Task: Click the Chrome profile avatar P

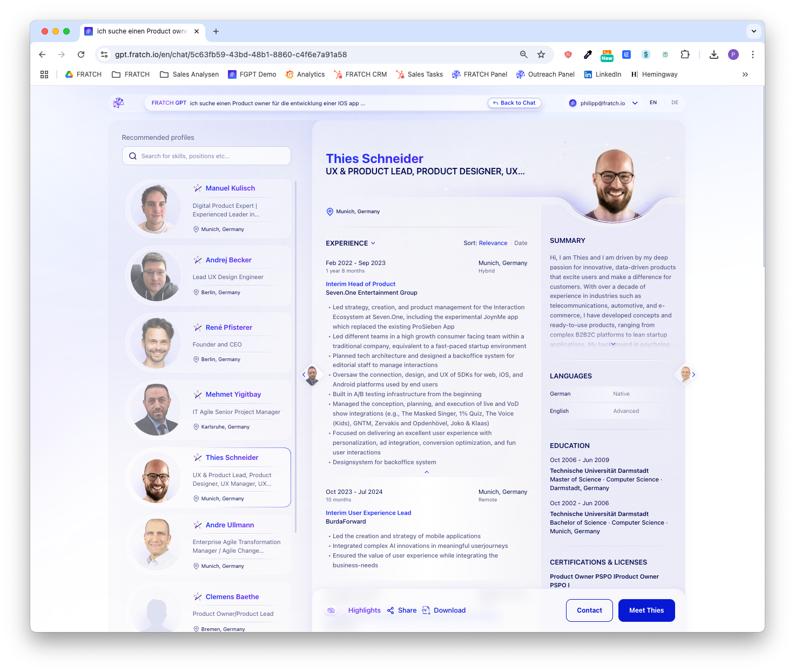Action: tap(733, 55)
